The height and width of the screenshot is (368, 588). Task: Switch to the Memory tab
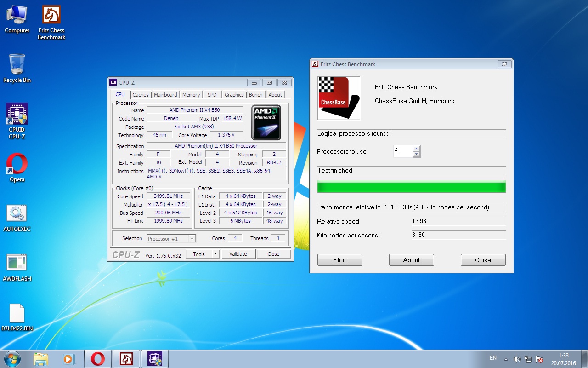coord(191,95)
